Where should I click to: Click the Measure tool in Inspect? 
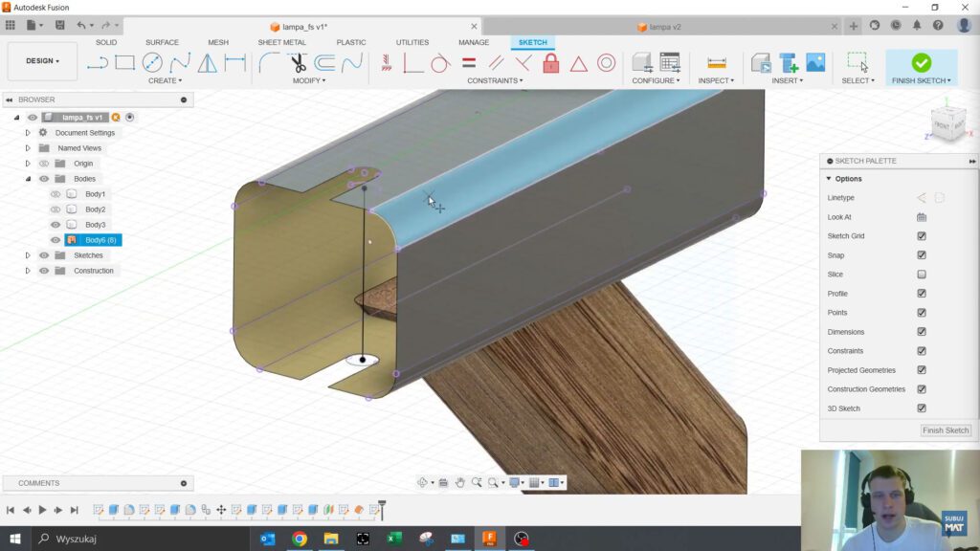pos(716,63)
